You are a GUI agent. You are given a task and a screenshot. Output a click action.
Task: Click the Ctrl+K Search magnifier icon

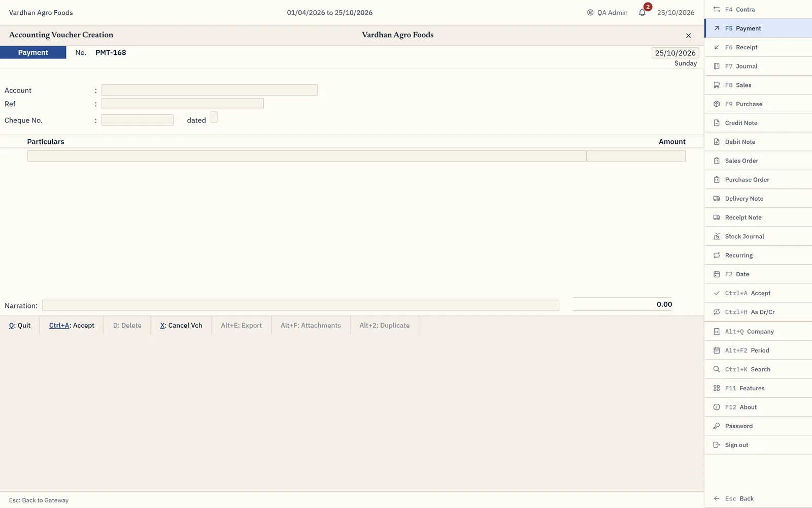point(717,369)
